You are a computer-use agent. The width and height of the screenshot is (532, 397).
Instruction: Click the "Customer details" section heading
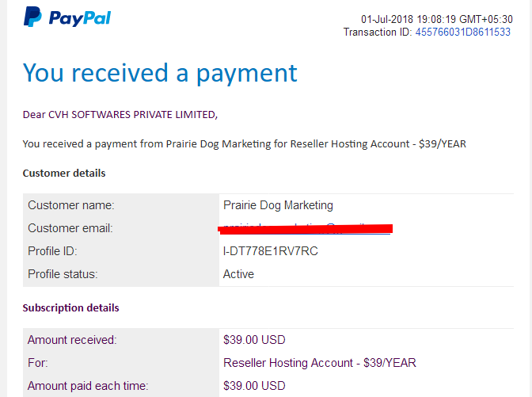click(64, 173)
